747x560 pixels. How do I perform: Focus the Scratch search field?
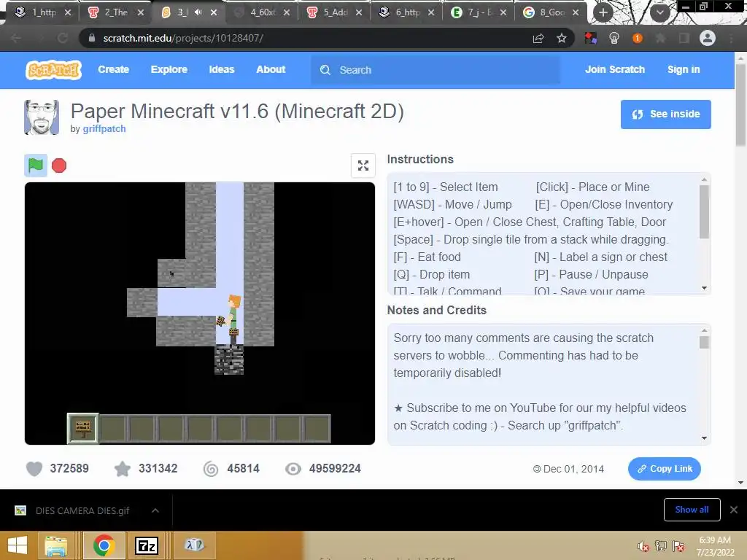point(436,70)
